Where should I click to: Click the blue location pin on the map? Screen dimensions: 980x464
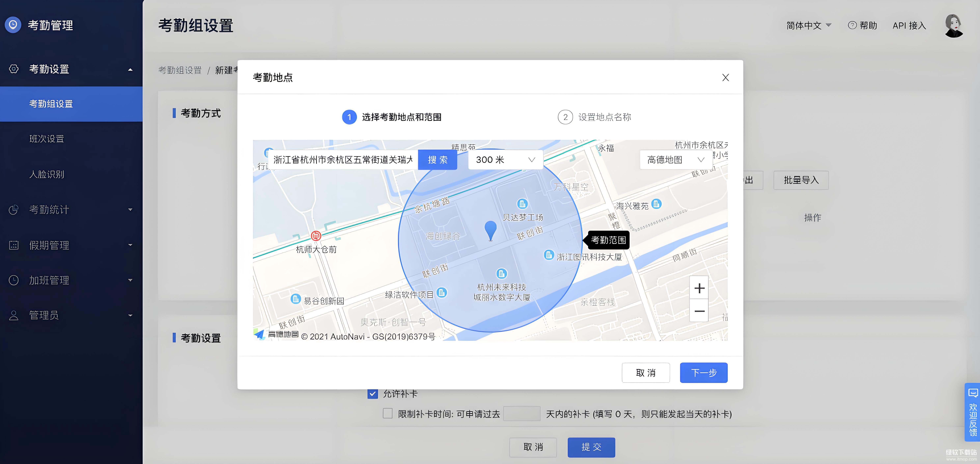490,231
